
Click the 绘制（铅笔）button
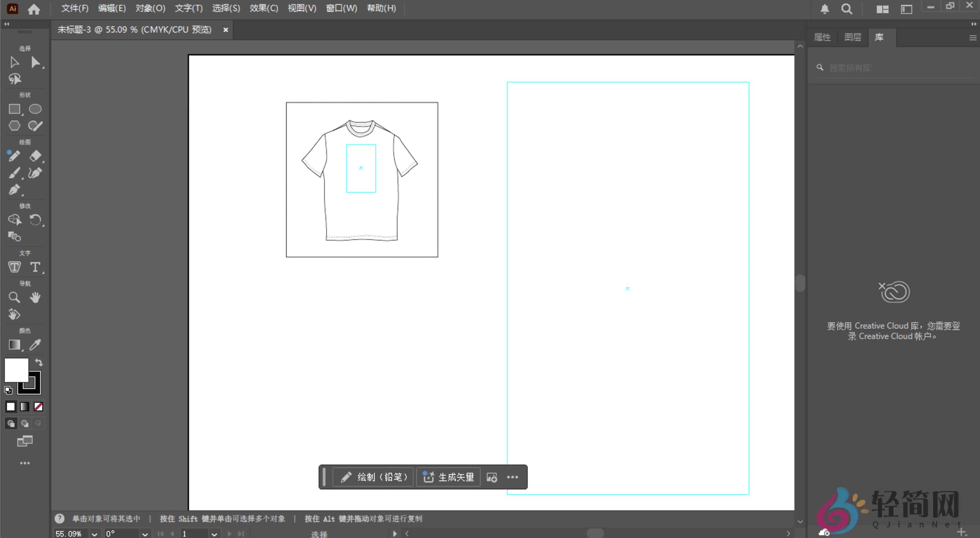(x=374, y=477)
